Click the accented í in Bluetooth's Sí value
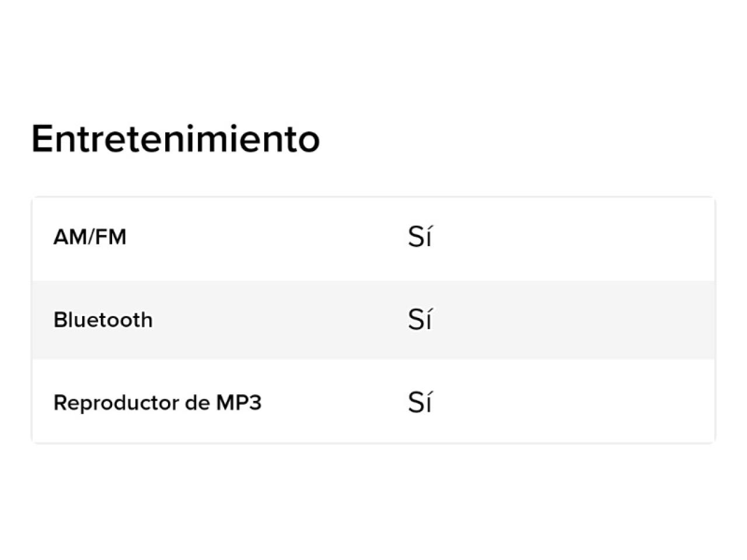This screenshot has height=560, width=747. click(x=428, y=319)
